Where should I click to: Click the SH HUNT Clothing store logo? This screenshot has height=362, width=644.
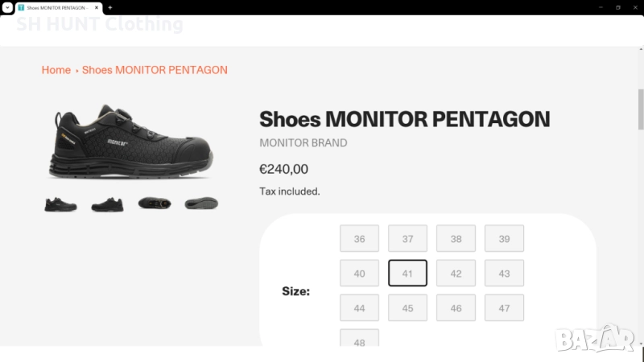[100, 24]
